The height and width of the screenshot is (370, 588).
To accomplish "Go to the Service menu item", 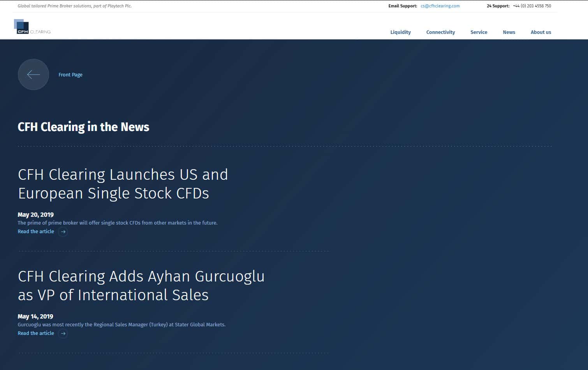I will pos(479,32).
